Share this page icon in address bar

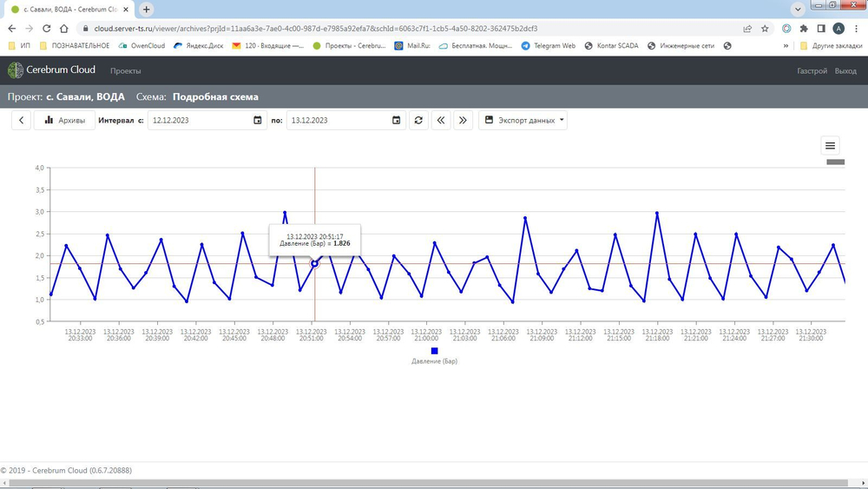click(747, 29)
